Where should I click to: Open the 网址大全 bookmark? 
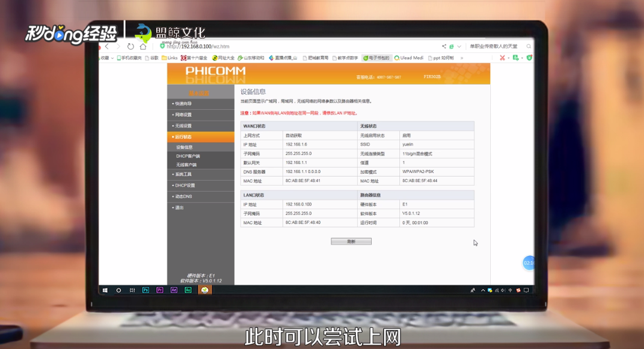(223, 58)
